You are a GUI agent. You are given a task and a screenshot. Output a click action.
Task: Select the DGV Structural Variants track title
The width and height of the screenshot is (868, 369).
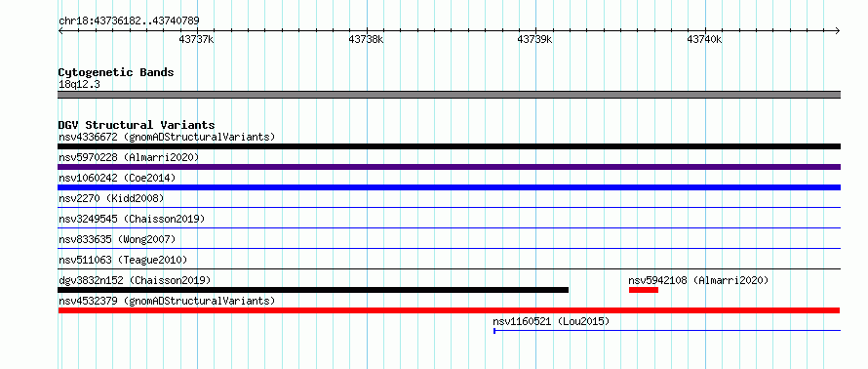point(137,125)
